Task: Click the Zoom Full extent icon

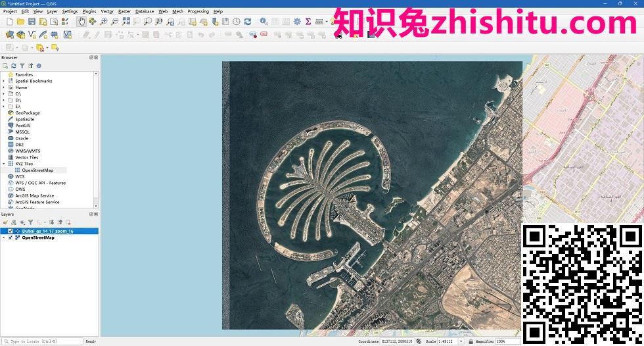Action: coord(126,21)
